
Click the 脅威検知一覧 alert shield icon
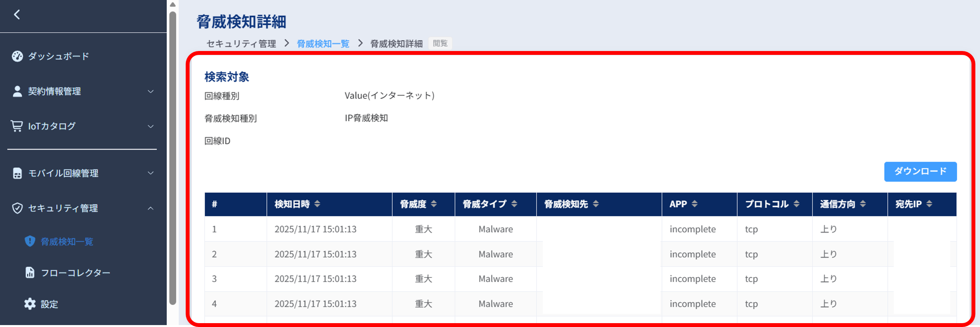coord(30,241)
